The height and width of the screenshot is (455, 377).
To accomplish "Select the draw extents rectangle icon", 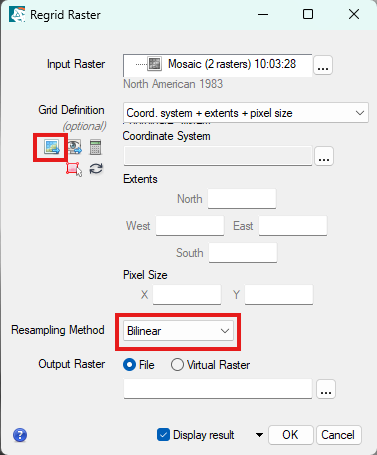I will coord(74,169).
